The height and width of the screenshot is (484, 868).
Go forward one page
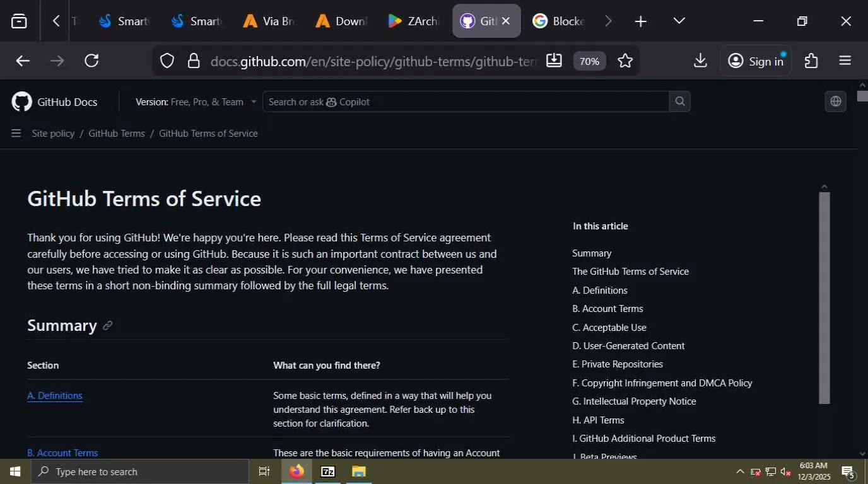pos(57,60)
